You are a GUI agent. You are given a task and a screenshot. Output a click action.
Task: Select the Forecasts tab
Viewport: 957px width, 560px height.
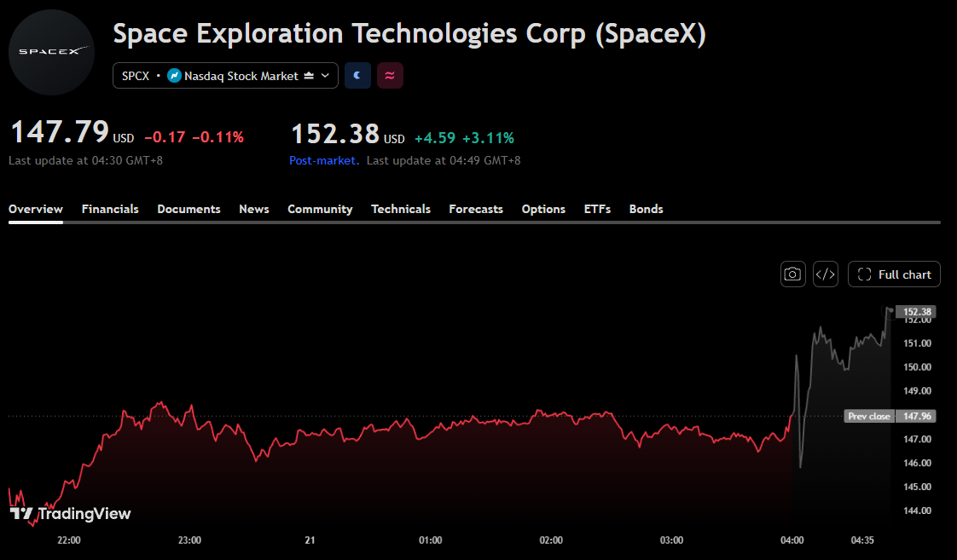click(x=476, y=209)
